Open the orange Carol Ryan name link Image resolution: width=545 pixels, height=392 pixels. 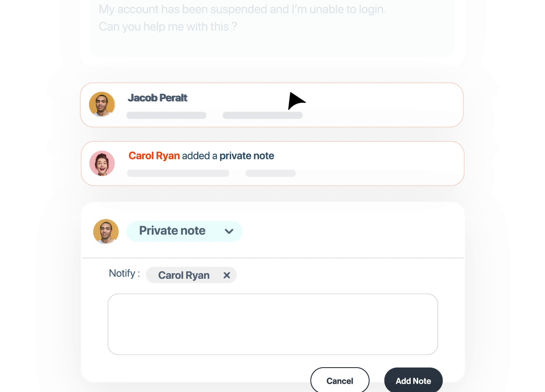154,156
